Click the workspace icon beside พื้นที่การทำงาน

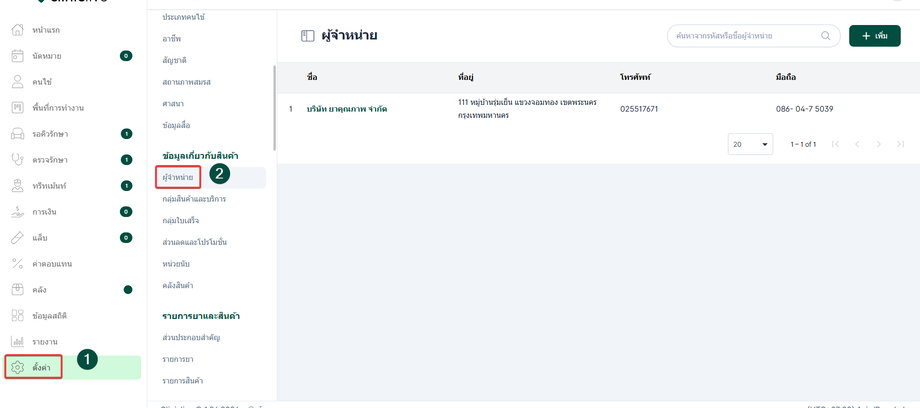[x=18, y=108]
